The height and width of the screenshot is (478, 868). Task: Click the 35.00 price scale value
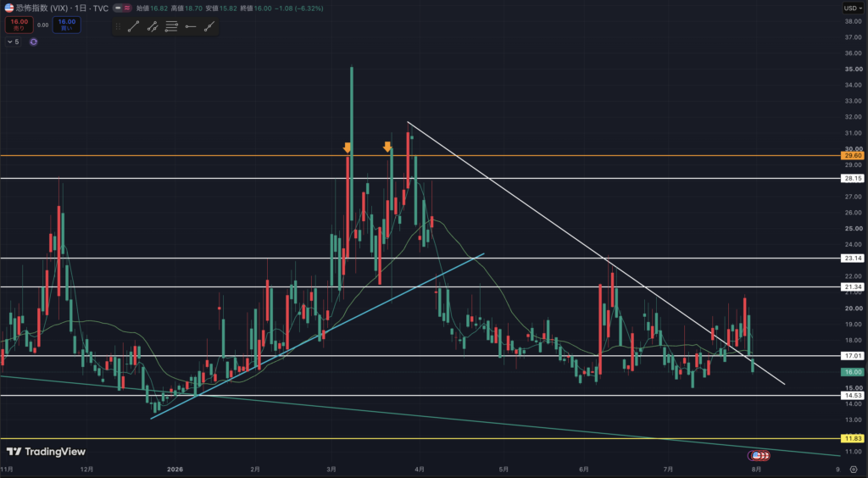tap(853, 69)
